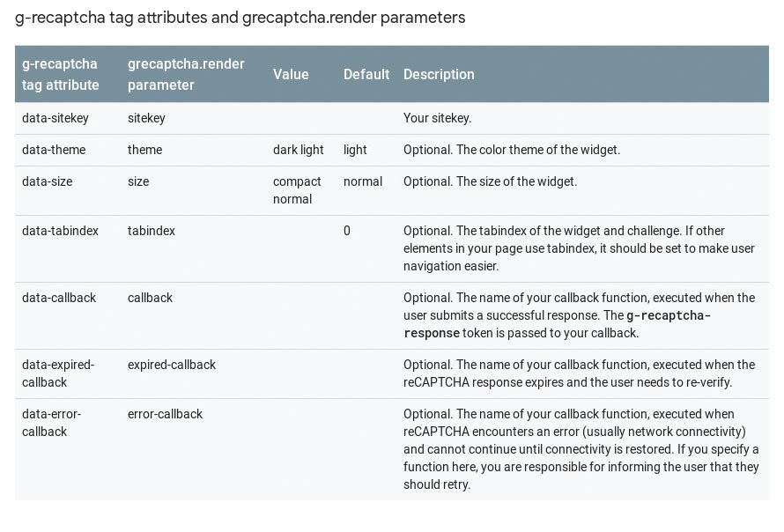
Task: Select the data-theme attribute cell
Action: 54,150
